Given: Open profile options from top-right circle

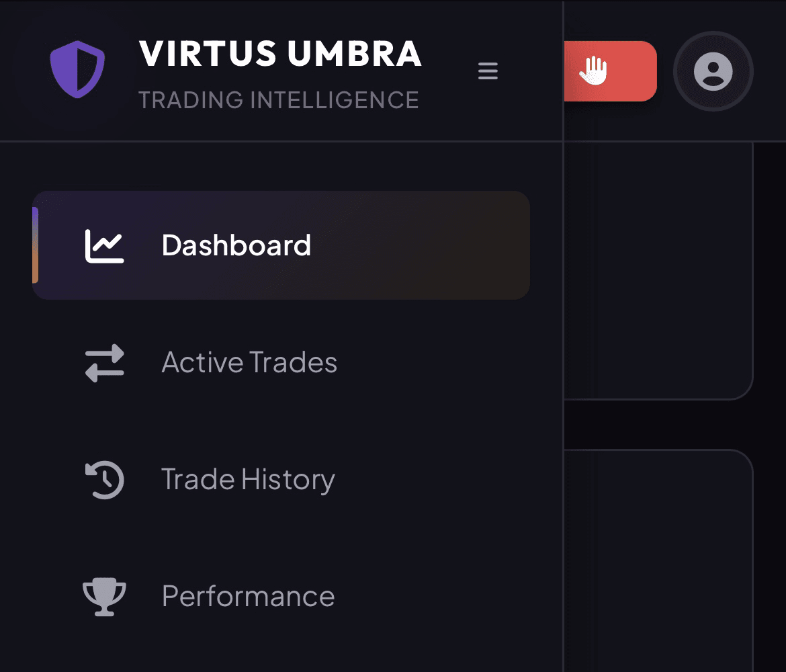Looking at the screenshot, I should click(x=713, y=71).
